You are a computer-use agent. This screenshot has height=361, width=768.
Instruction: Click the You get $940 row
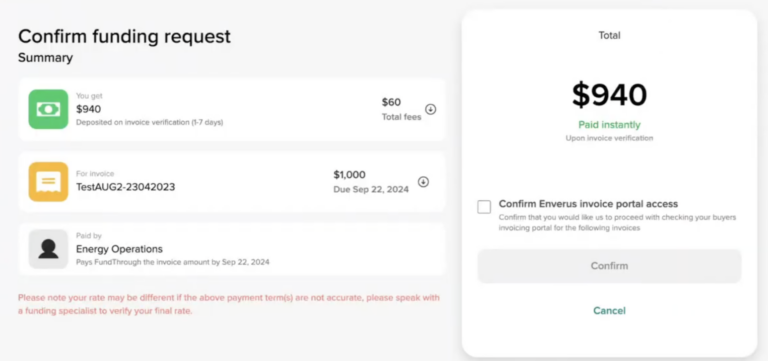(232, 109)
